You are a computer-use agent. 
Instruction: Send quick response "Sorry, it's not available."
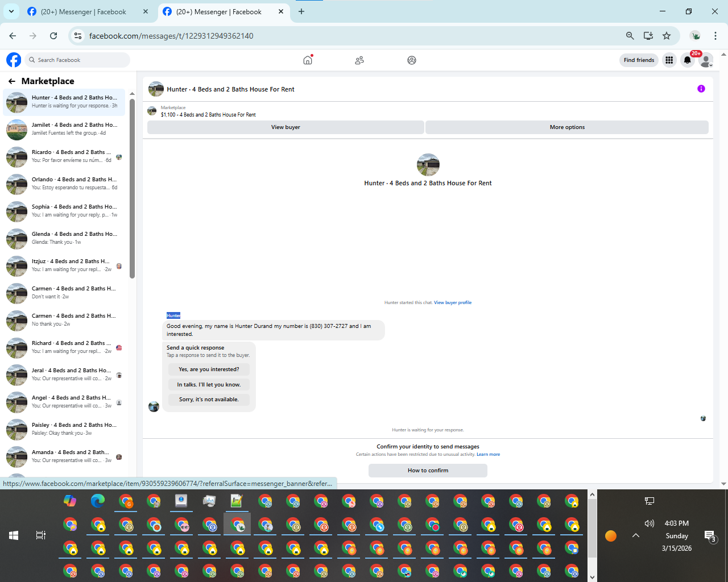[x=209, y=400]
